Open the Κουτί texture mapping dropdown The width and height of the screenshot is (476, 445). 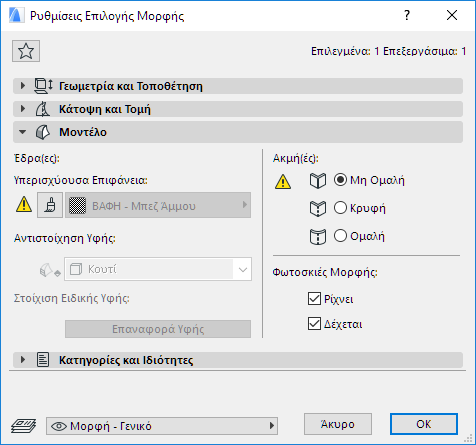pos(158,269)
